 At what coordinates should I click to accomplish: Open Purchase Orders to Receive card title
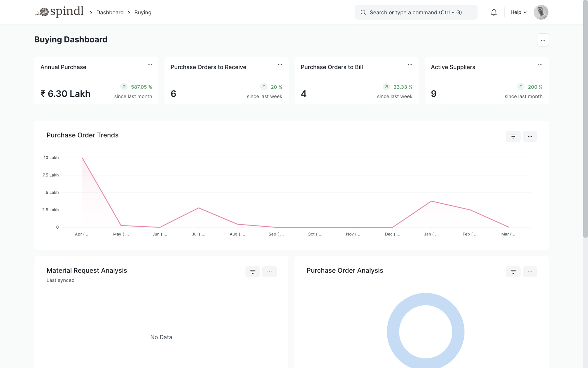208,67
